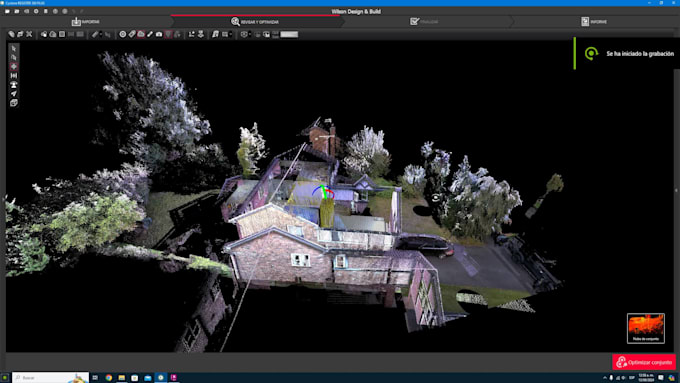Open the INFORME tab
Image resolution: width=680 pixels, height=383 pixels.
click(x=594, y=21)
